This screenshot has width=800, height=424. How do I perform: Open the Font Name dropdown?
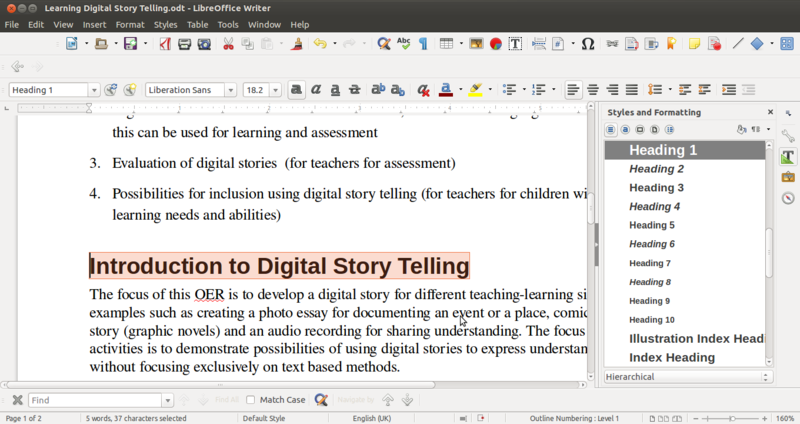pos(231,90)
